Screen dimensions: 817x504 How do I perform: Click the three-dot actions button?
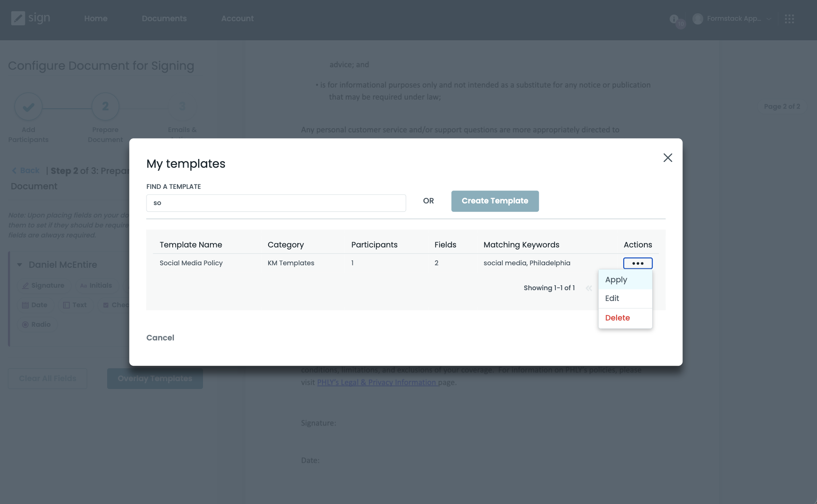coord(638,263)
